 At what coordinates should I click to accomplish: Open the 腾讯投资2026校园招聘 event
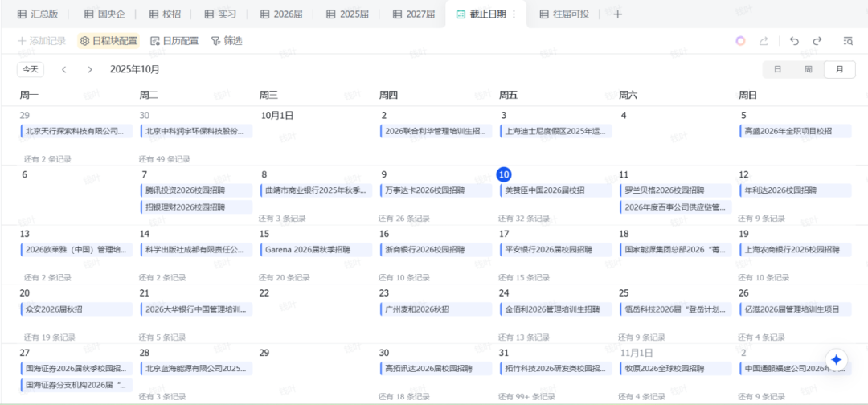click(197, 190)
